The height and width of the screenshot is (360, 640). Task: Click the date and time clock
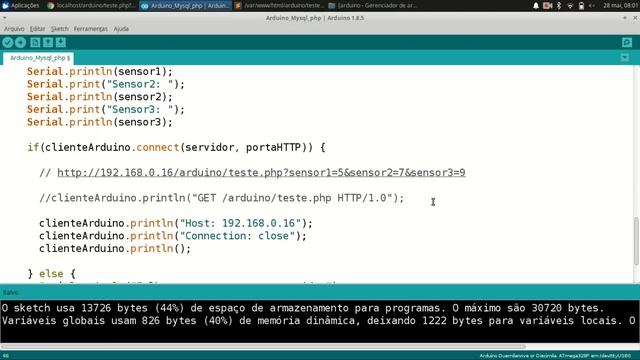tap(620, 6)
